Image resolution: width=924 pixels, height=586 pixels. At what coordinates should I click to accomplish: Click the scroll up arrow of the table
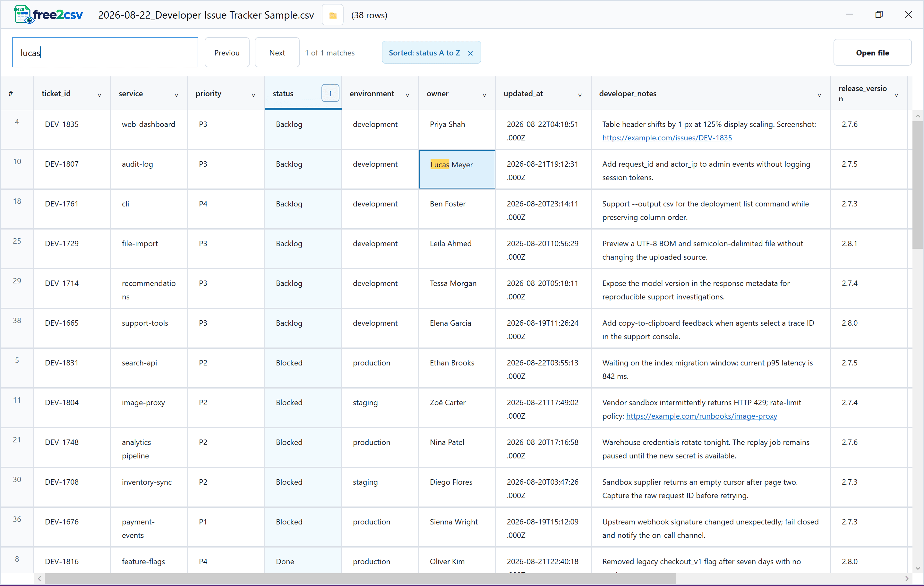pyautogui.click(x=918, y=116)
